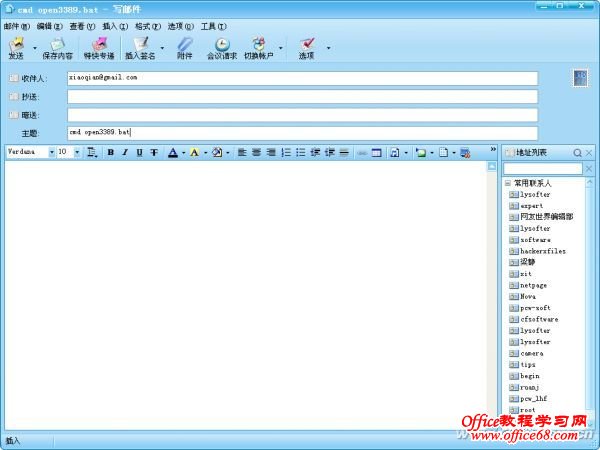Open the font color dropdown arrow
This screenshot has width=600, height=450.
tap(183, 153)
